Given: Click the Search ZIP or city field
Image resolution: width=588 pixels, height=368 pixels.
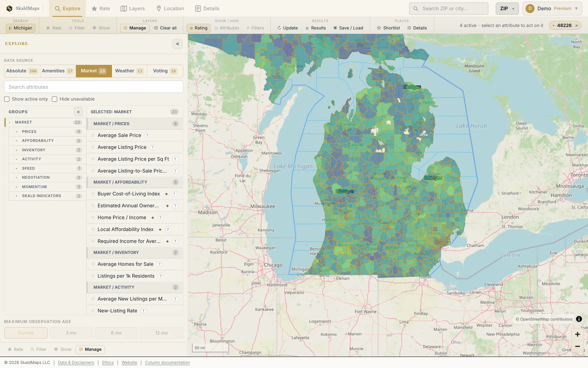Looking at the screenshot, I should [x=448, y=9].
